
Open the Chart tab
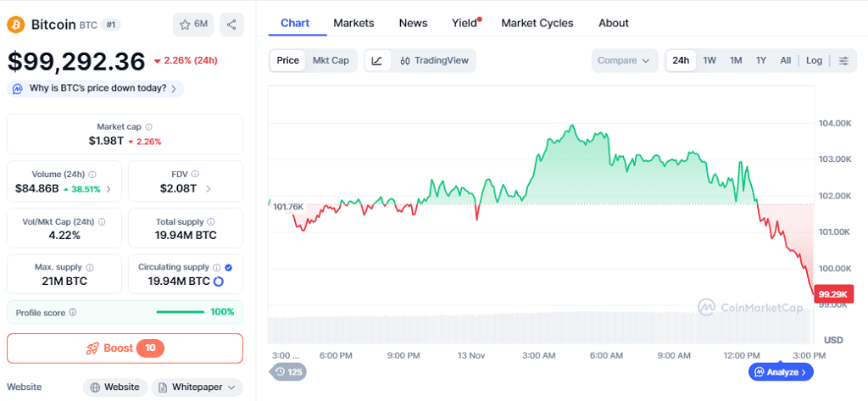click(x=295, y=23)
